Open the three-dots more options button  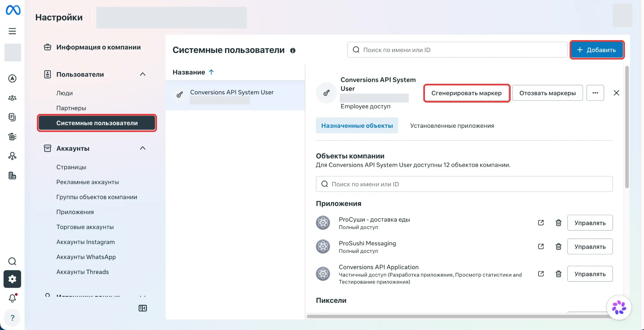tap(595, 93)
